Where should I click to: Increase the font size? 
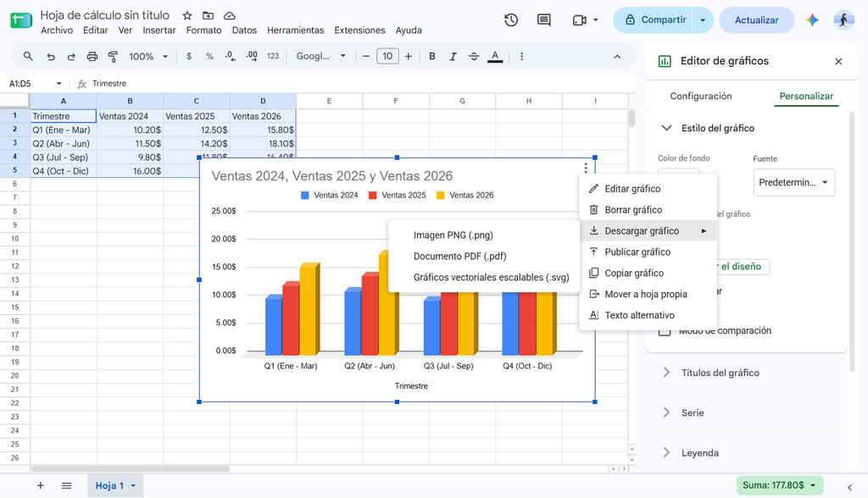[408, 57]
